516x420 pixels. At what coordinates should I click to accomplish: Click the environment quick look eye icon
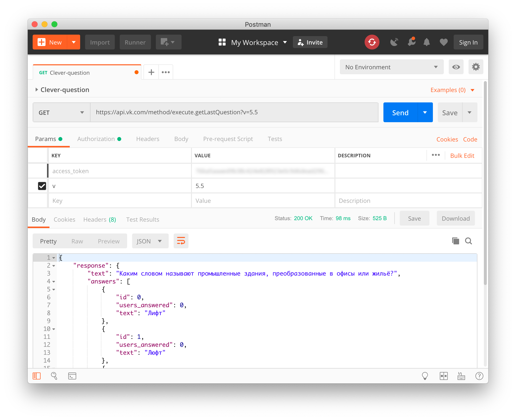pos(456,67)
